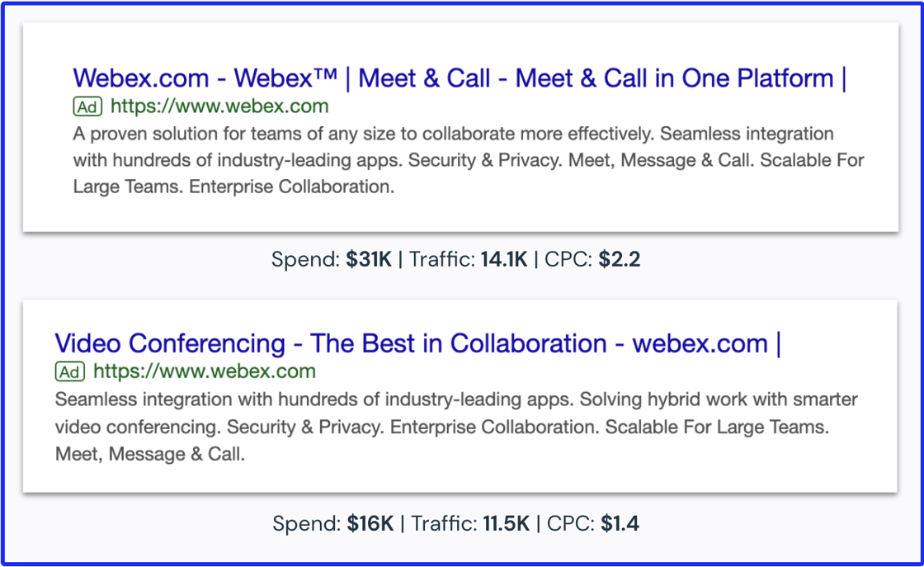
Task: Click 'Meet, Message & Call.' line in the second ad
Action: tap(149, 455)
